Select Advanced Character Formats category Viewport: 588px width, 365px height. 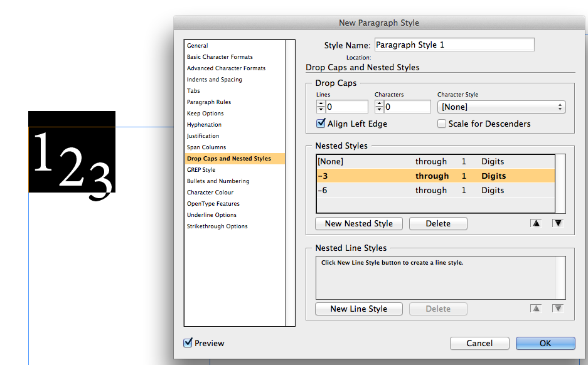(226, 68)
